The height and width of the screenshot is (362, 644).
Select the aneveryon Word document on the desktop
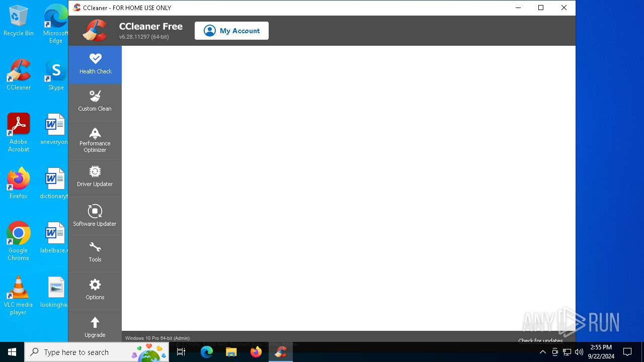click(x=55, y=130)
